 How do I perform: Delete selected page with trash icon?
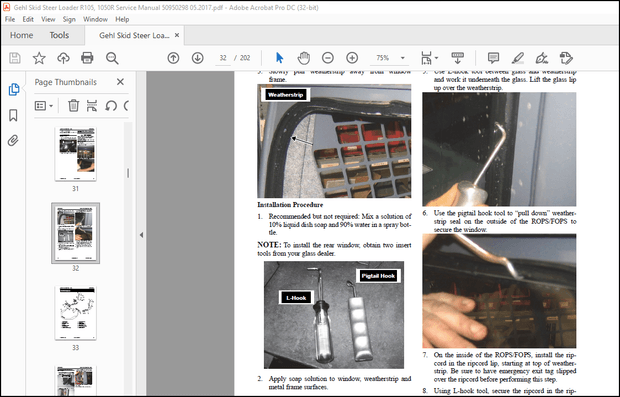pos(73,106)
